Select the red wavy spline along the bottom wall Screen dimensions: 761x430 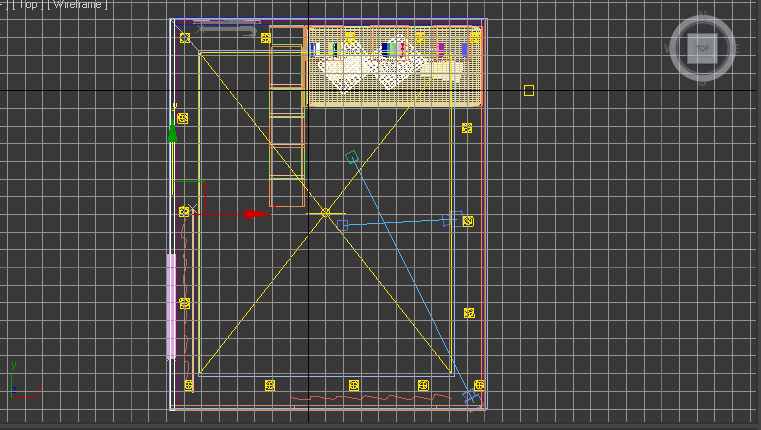pos(370,397)
